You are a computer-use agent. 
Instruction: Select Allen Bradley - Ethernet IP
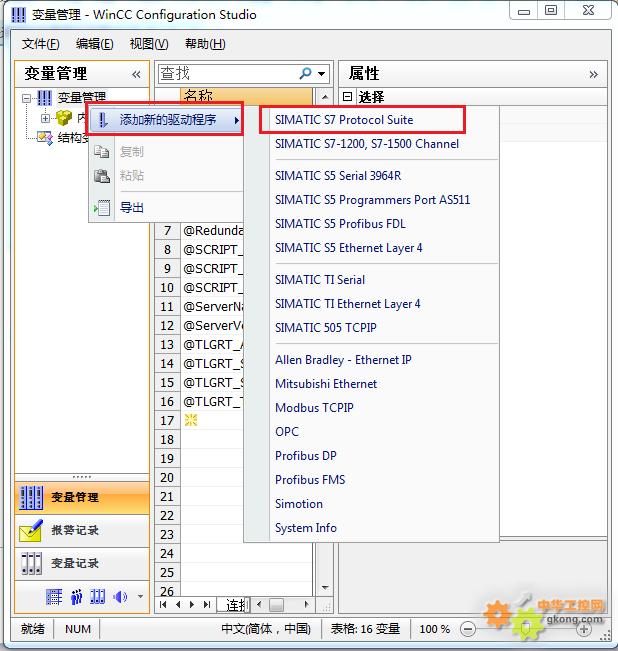point(343,360)
